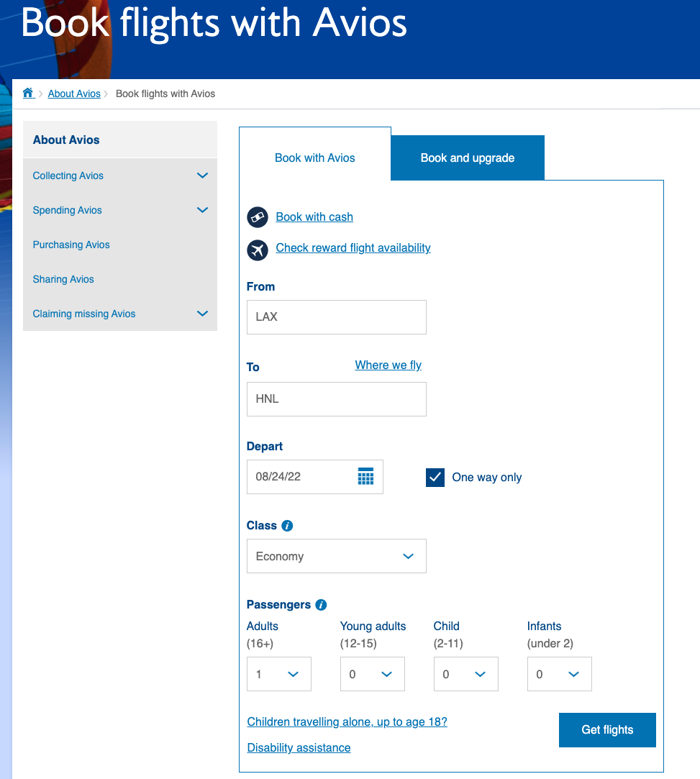Open the Where we fly link
The height and width of the screenshot is (779, 700).
pyautogui.click(x=388, y=365)
